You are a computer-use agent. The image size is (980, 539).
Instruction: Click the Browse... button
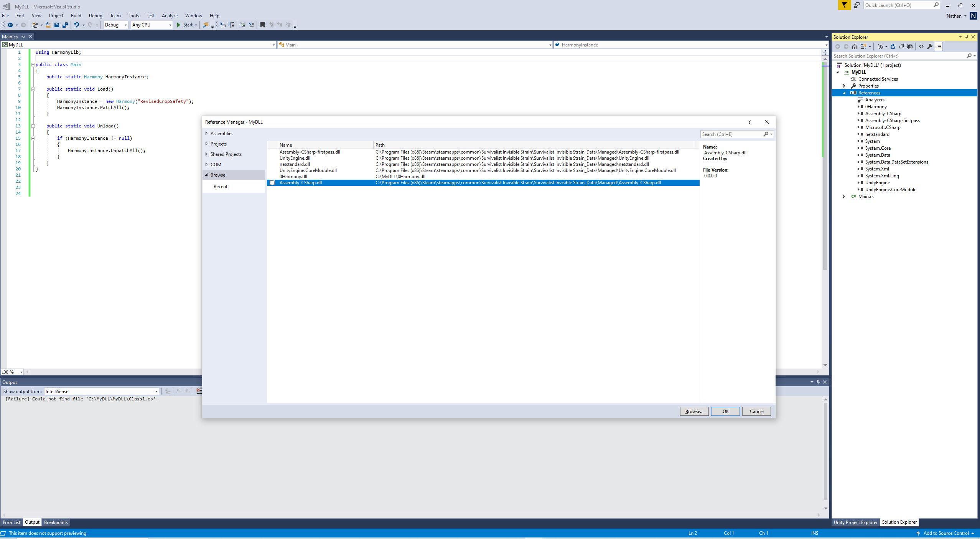[x=694, y=412]
